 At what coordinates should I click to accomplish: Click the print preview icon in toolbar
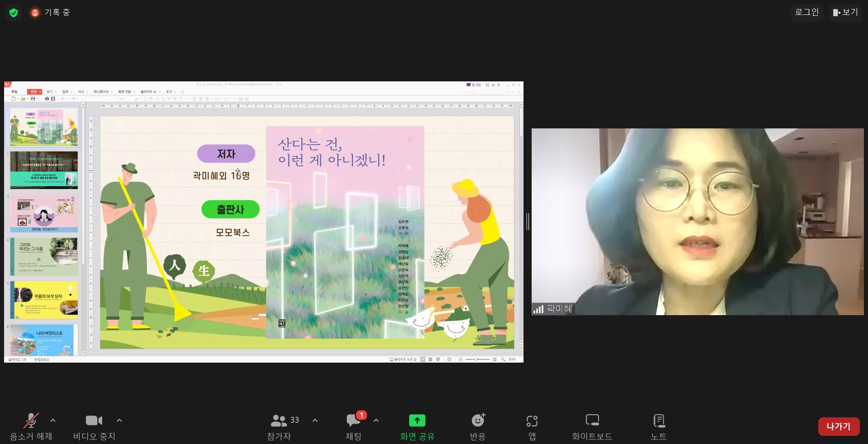[53, 99]
